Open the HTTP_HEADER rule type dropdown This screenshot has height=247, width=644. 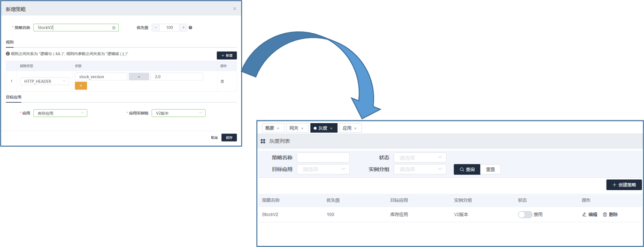(x=45, y=82)
